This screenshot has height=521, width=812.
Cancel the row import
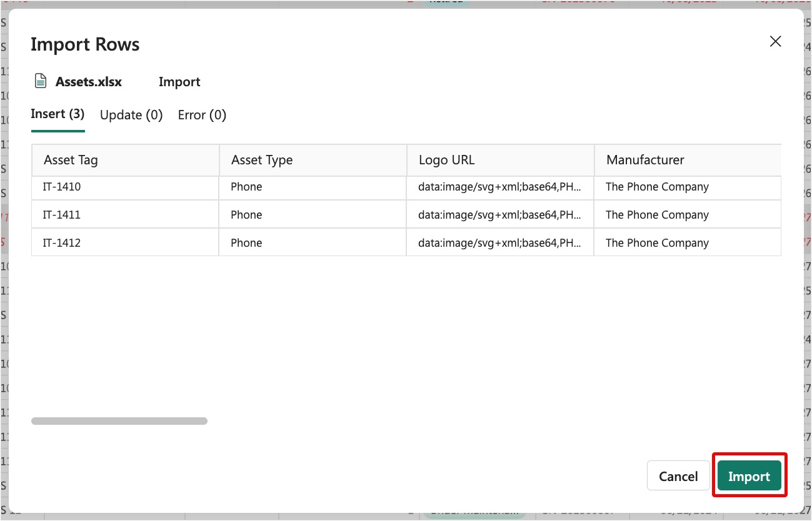click(x=678, y=477)
